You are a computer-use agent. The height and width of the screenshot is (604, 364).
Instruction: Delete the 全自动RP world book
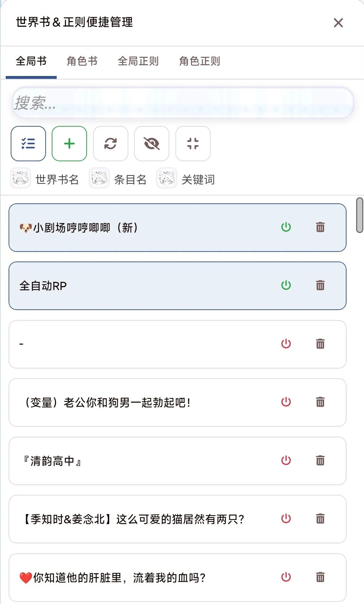[320, 285]
